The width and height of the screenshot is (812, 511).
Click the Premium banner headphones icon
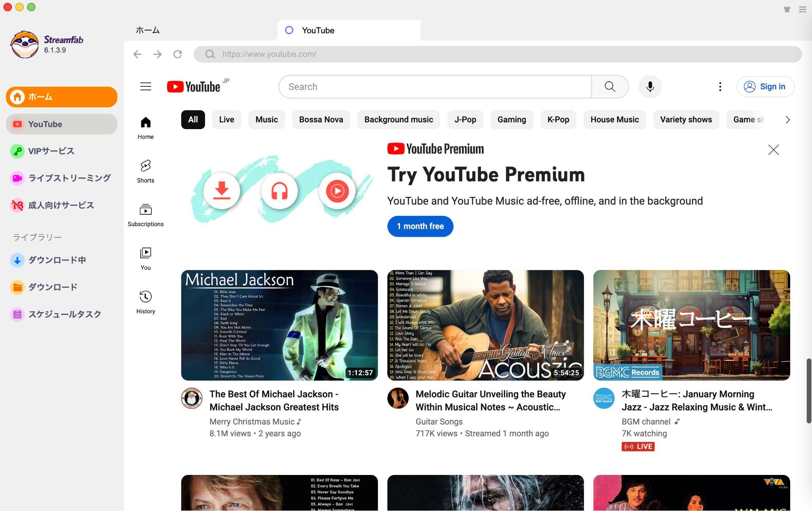coord(279,191)
